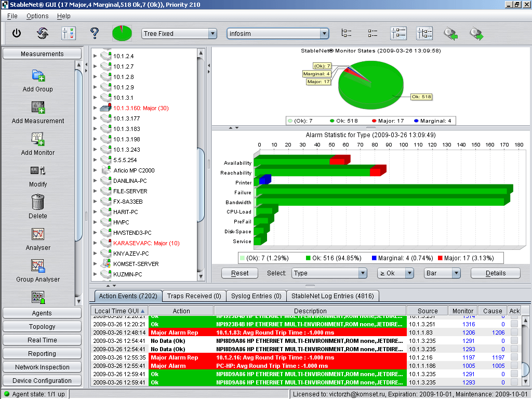Open the Agents section
This screenshot has width=532, height=399.
tap(42, 313)
